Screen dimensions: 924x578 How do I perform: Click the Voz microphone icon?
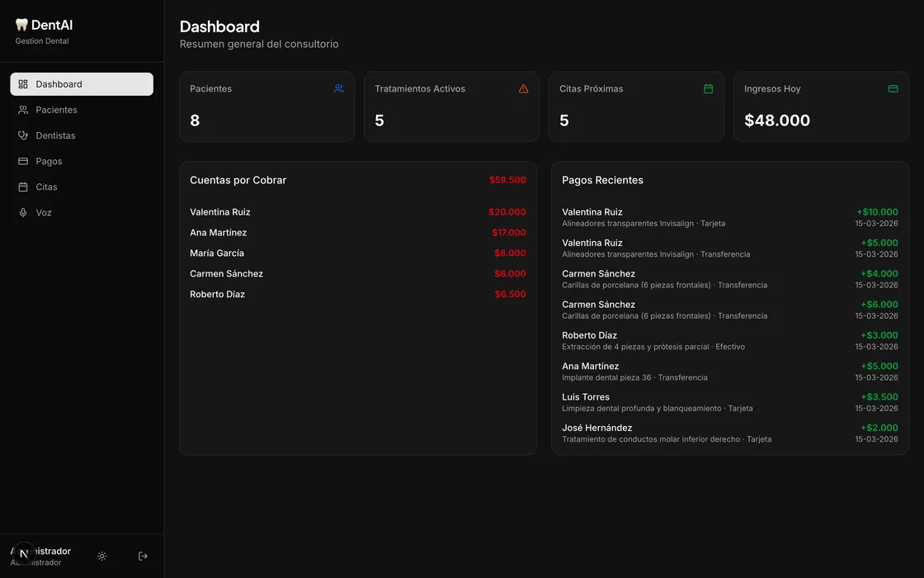point(23,212)
